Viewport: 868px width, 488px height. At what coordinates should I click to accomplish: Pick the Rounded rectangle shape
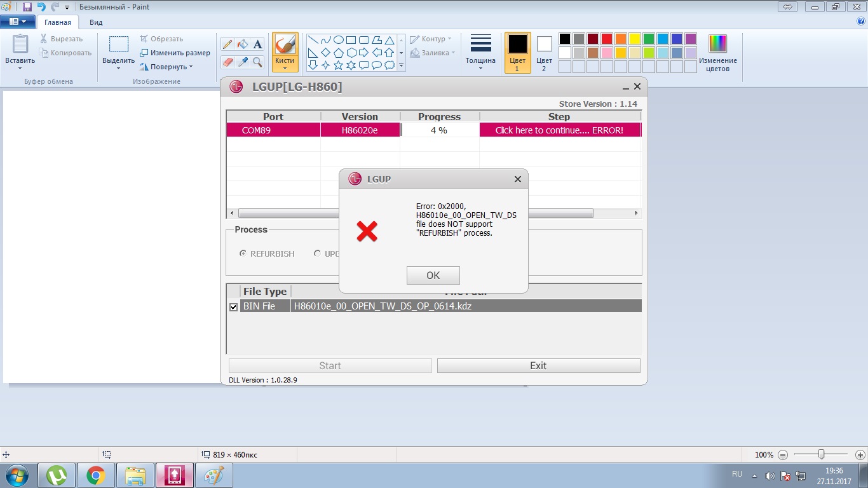pyautogui.click(x=363, y=39)
